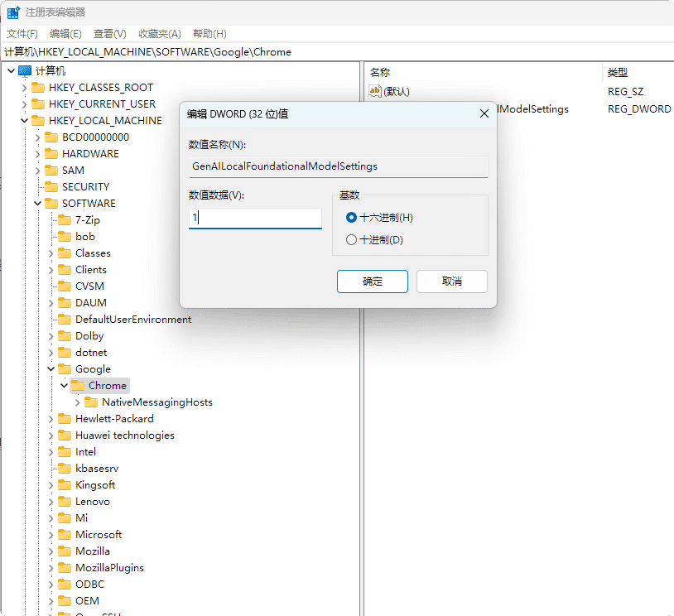Click the HARDWARE folder icon
674x616 pixels.
[51, 154]
